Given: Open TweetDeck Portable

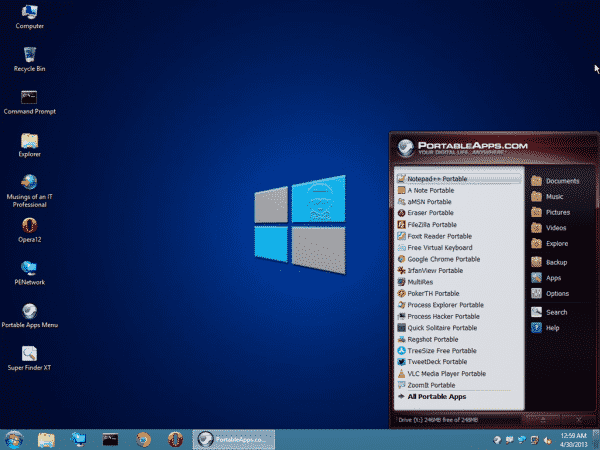Looking at the screenshot, I should (x=437, y=362).
